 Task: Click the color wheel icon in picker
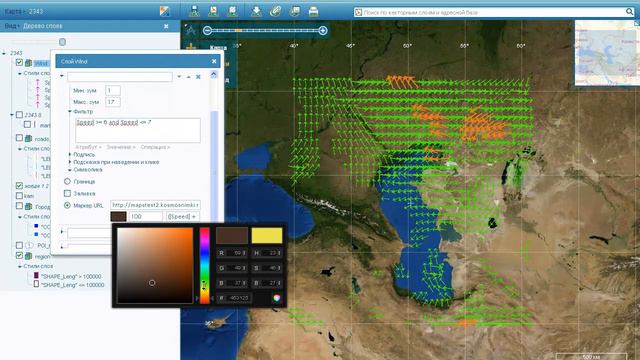[x=277, y=298]
